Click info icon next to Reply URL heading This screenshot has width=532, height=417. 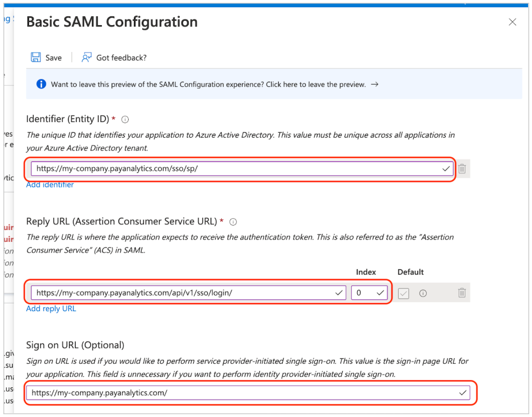[233, 222]
